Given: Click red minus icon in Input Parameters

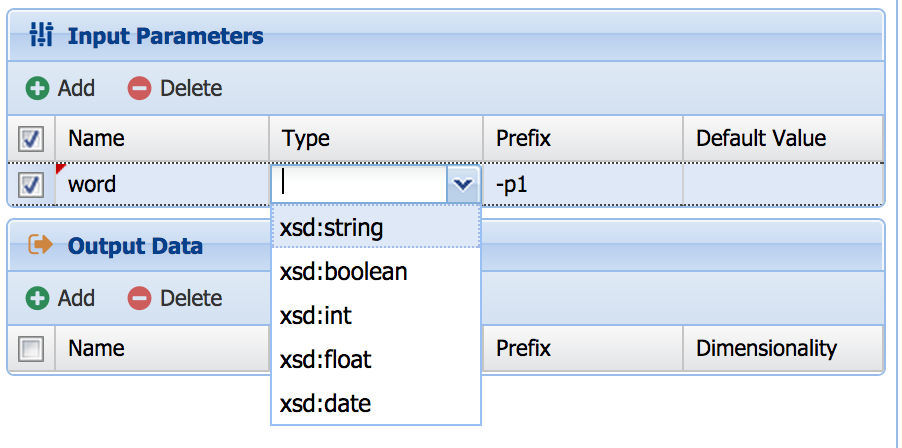Looking at the screenshot, I should (x=139, y=88).
